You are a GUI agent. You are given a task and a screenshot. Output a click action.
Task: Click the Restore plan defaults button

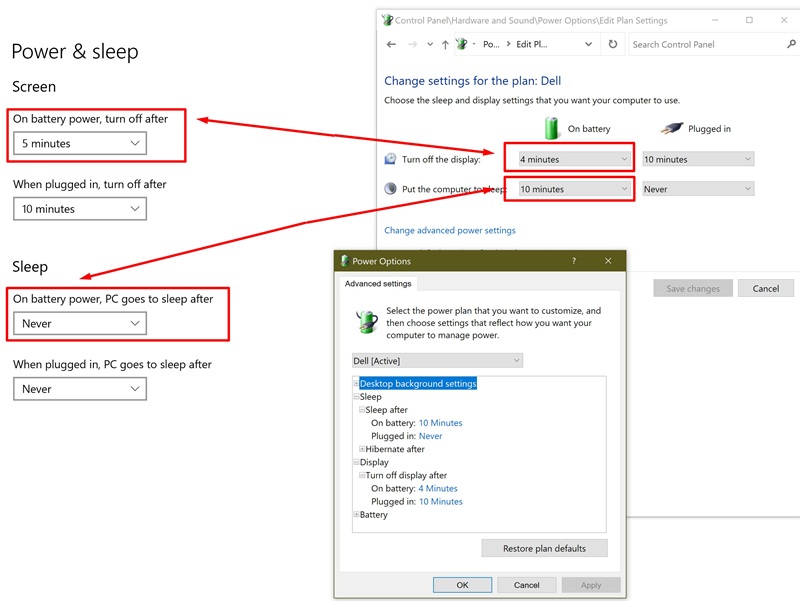tap(544, 548)
